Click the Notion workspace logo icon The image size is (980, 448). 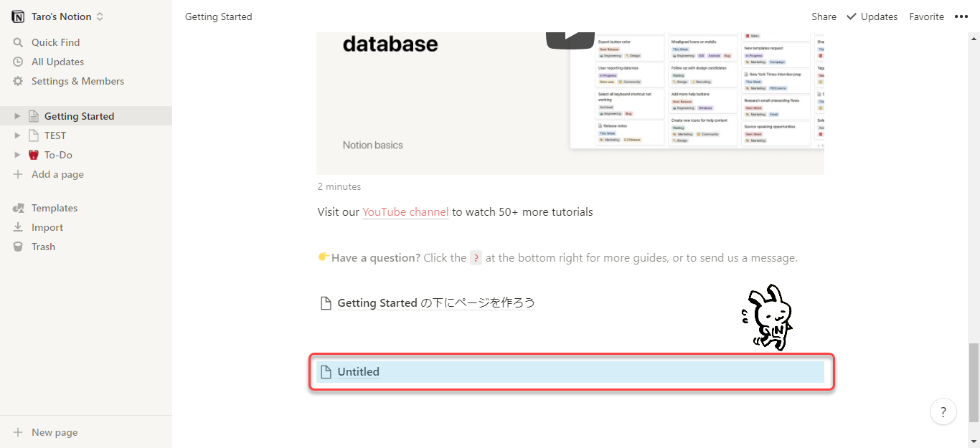point(18,16)
